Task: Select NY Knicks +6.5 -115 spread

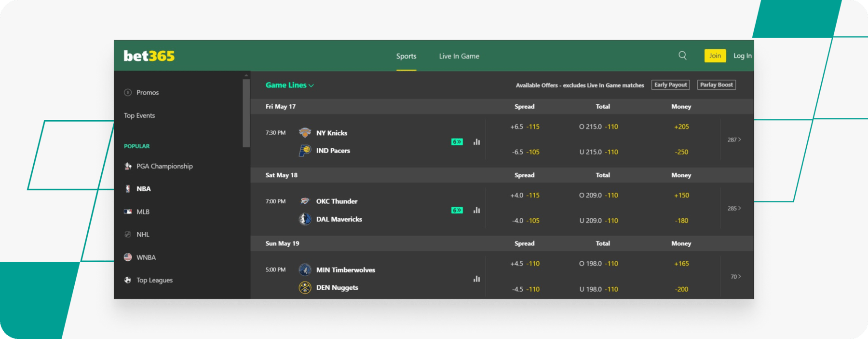Action: click(x=525, y=127)
